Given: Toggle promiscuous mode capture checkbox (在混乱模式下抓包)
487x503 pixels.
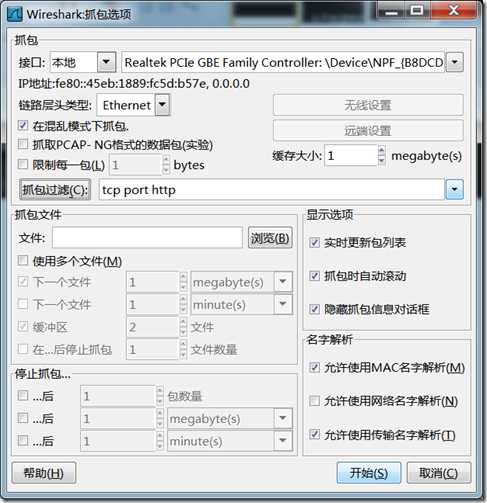Looking at the screenshot, I should [x=23, y=125].
